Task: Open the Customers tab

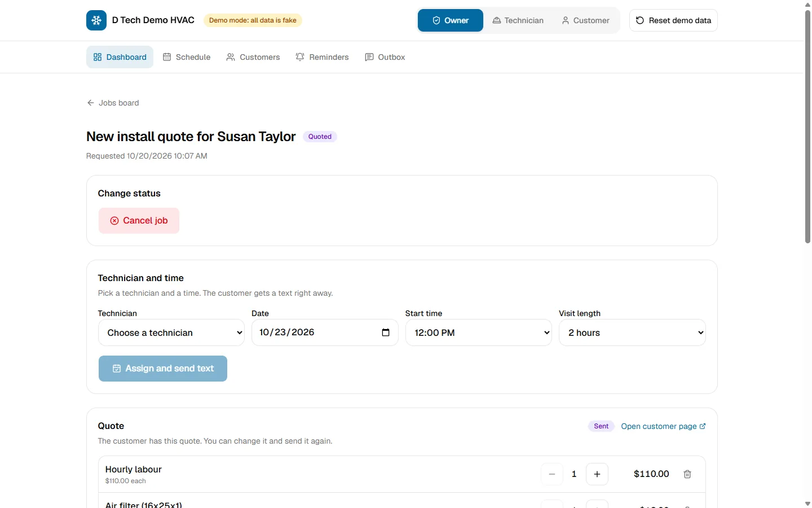Action: coord(253,57)
